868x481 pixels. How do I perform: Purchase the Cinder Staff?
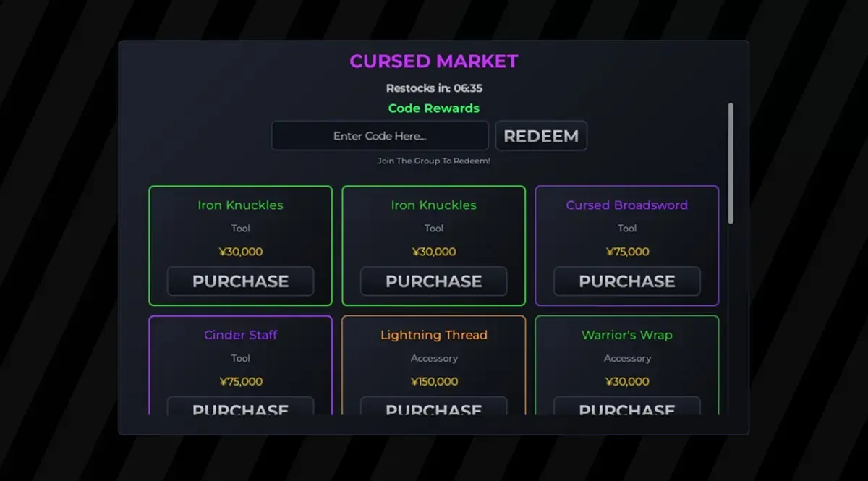pos(240,410)
